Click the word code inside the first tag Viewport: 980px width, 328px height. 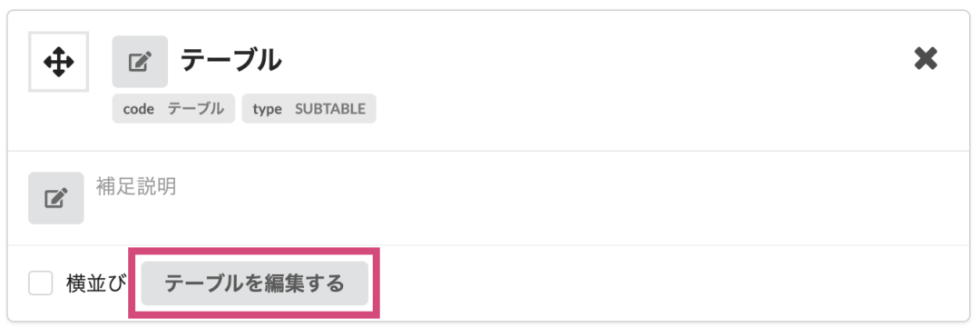[139, 109]
